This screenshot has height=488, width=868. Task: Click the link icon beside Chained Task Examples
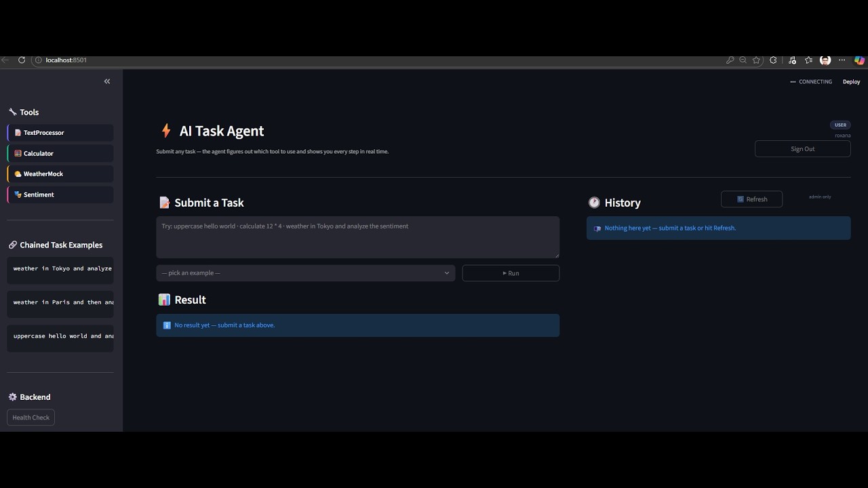point(12,245)
